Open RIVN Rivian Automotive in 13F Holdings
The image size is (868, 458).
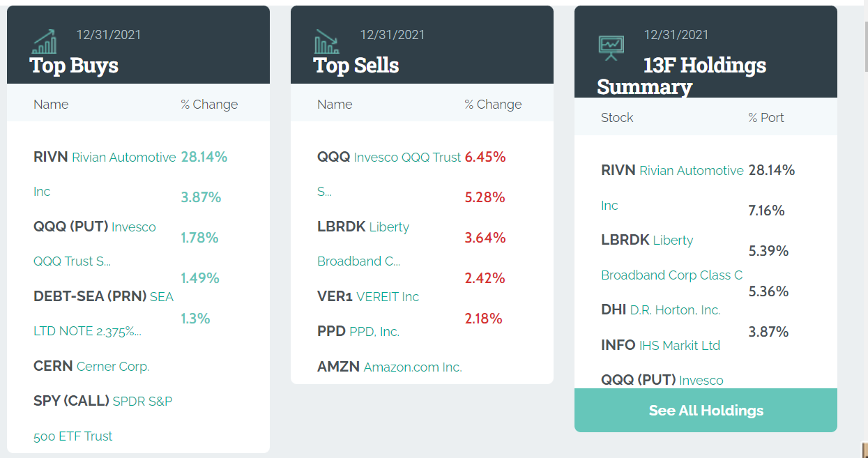tap(672, 188)
